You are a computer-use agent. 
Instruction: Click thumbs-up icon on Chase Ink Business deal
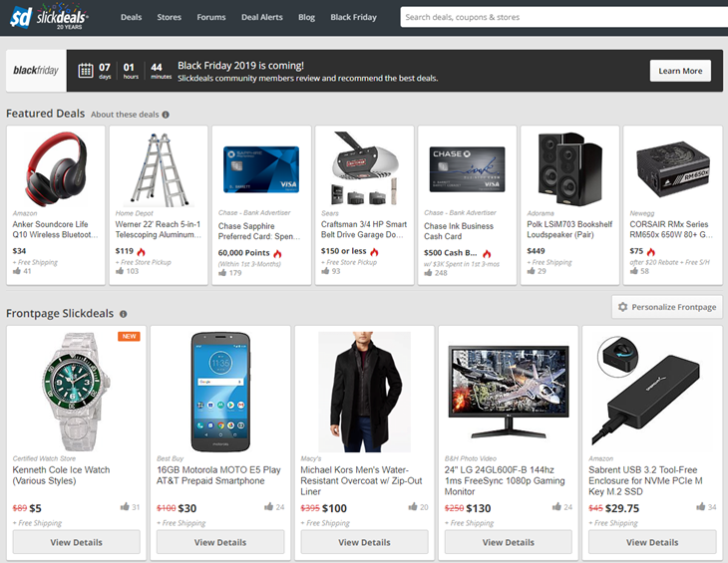pyautogui.click(x=428, y=273)
